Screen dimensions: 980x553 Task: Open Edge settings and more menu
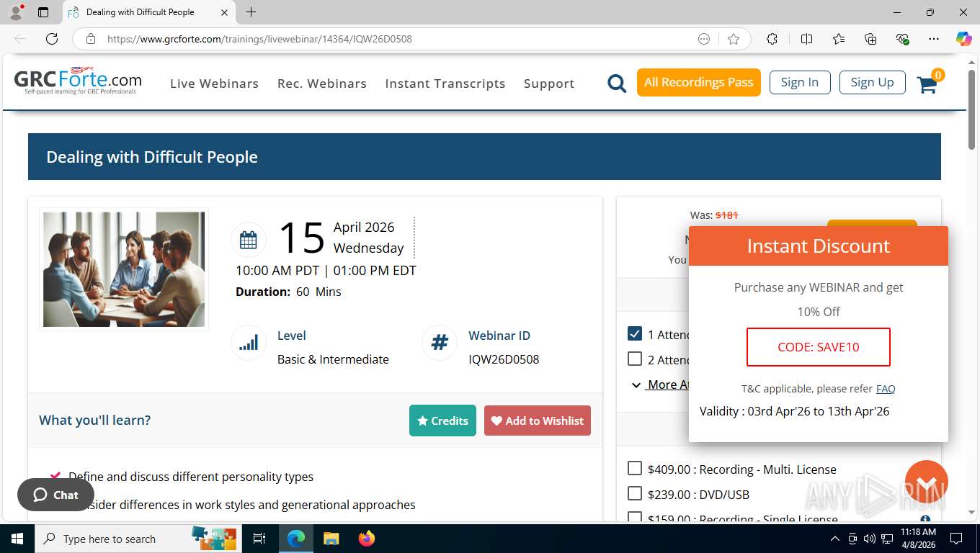point(934,39)
